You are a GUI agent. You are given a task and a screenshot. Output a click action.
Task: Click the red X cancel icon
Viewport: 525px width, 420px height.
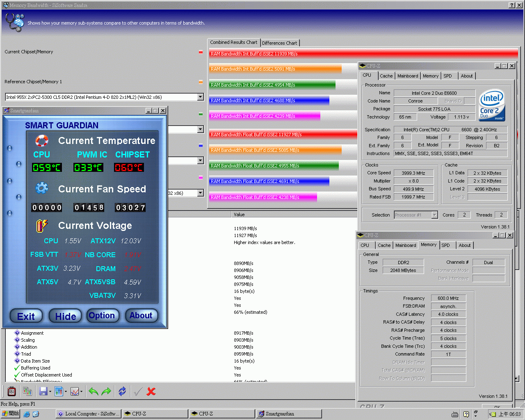click(x=151, y=391)
